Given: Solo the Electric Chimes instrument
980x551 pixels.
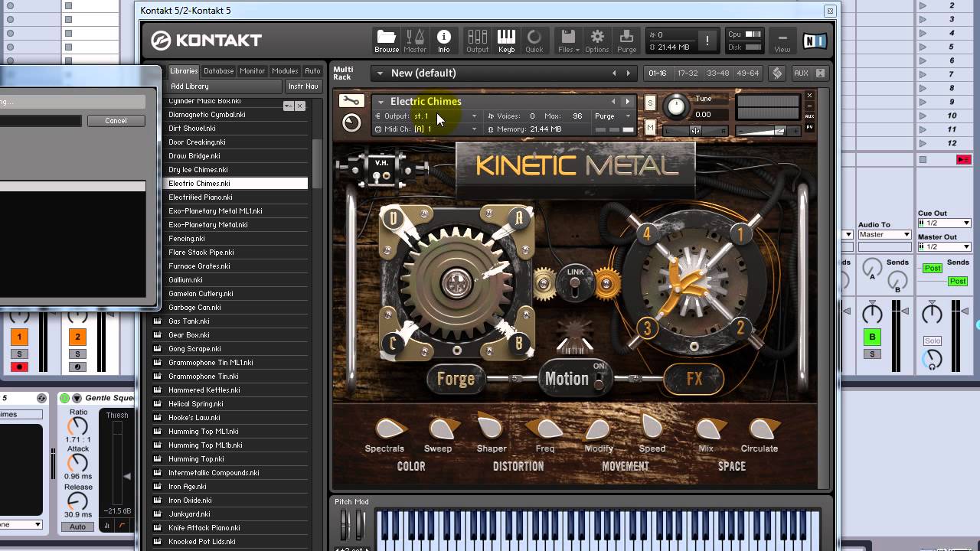Looking at the screenshot, I should 650,103.
